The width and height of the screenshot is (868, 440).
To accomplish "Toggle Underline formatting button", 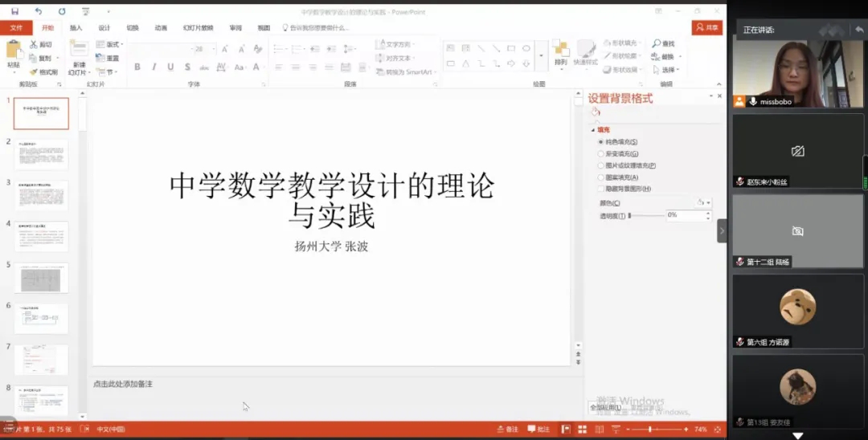I will click(170, 67).
